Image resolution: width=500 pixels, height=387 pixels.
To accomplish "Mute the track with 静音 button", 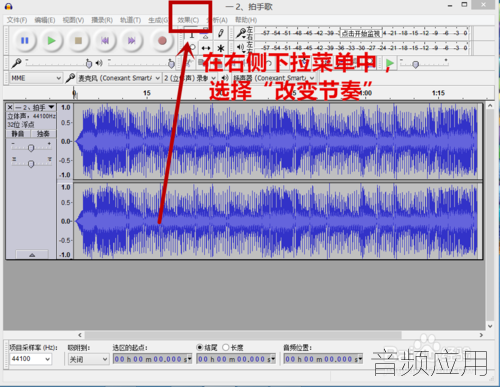I will coord(18,134).
